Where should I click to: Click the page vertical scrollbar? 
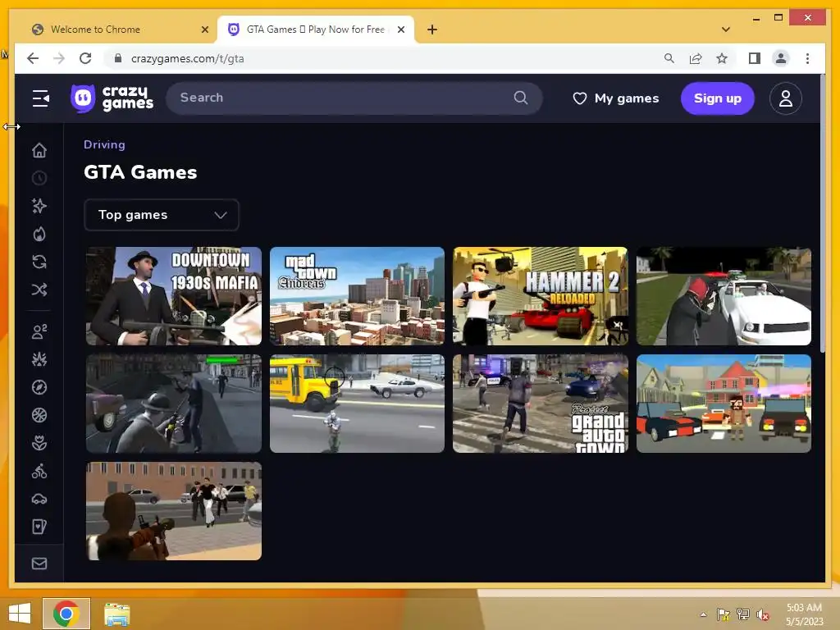[x=822, y=214]
